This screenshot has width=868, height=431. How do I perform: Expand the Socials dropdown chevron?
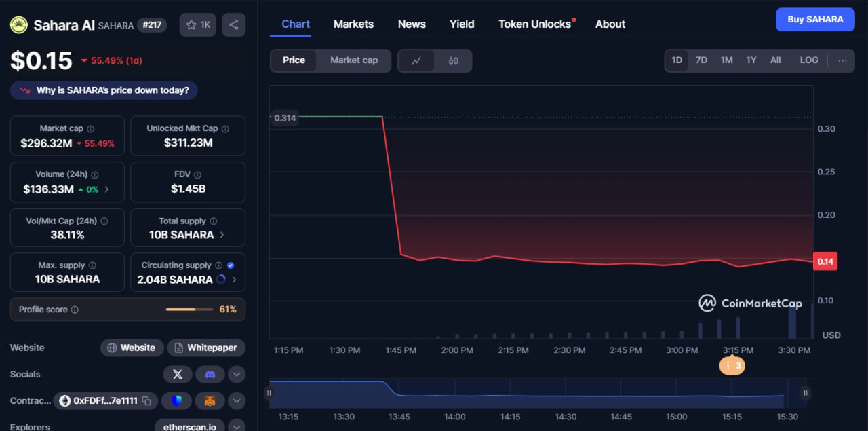click(237, 374)
